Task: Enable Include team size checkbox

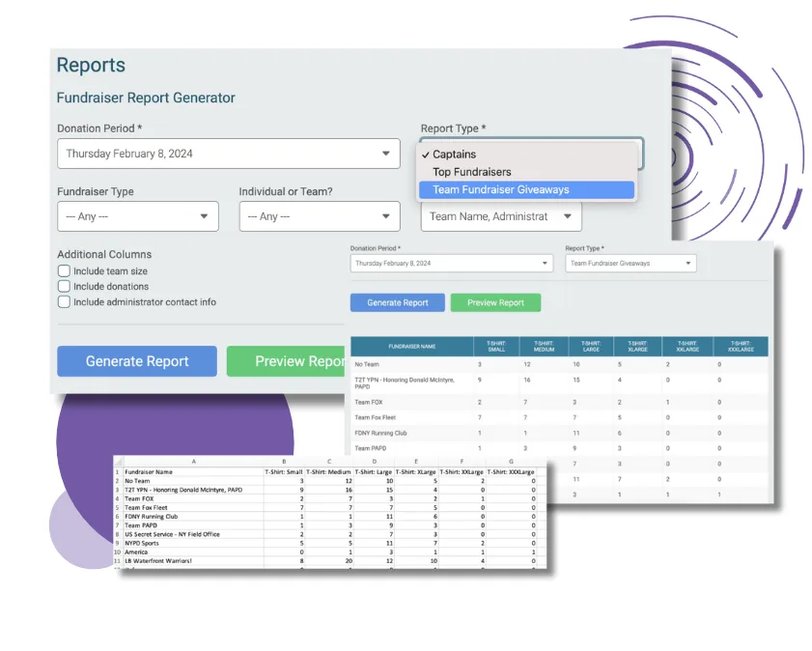Action: point(65,271)
